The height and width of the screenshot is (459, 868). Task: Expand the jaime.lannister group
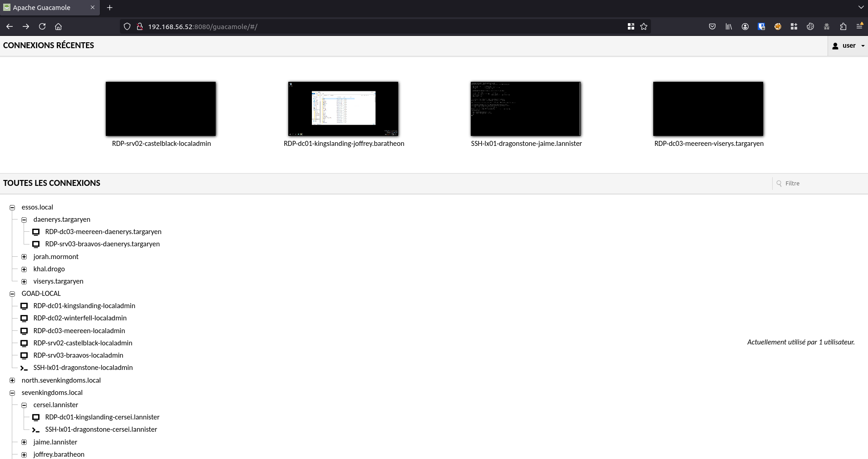[x=24, y=442]
